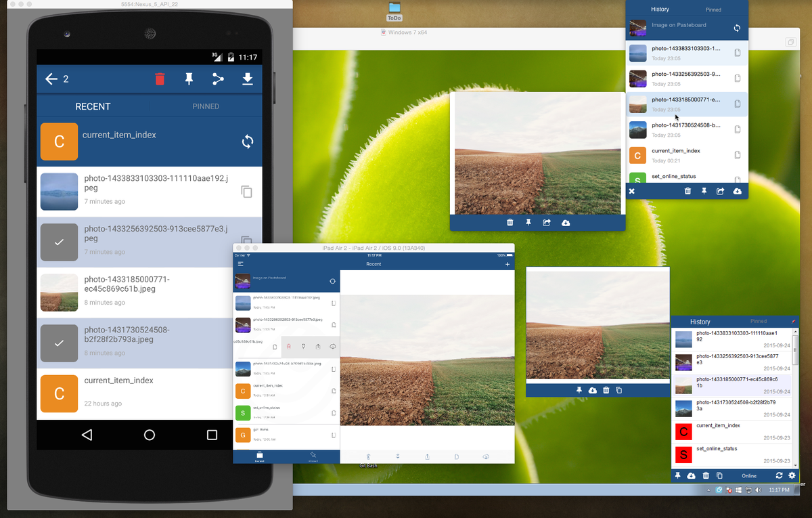
Task: Click refresh icon in Windows panel footer
Action: [x=780, y=476]
